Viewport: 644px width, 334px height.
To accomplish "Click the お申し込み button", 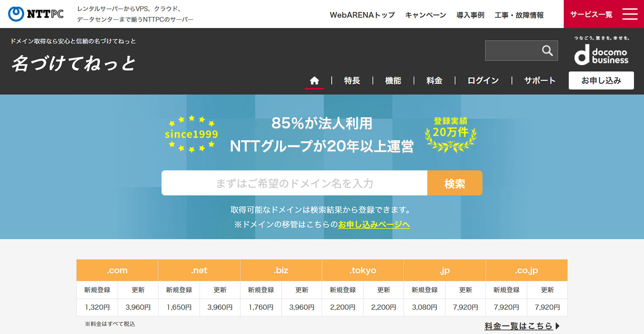I will coord(601,80).
